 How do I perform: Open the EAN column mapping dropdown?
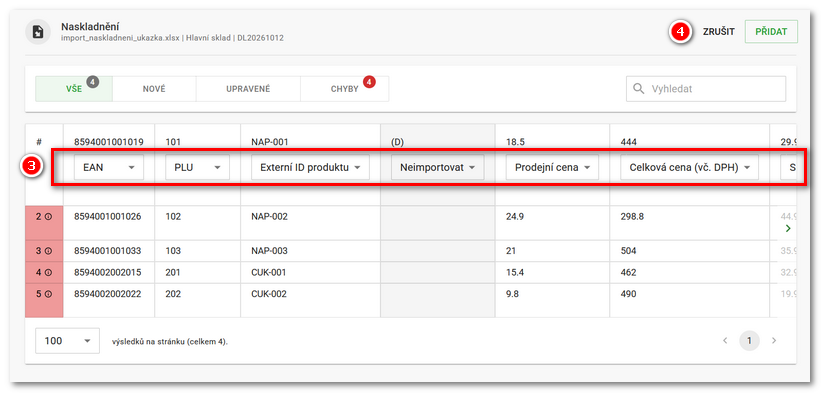coord(109,167)
